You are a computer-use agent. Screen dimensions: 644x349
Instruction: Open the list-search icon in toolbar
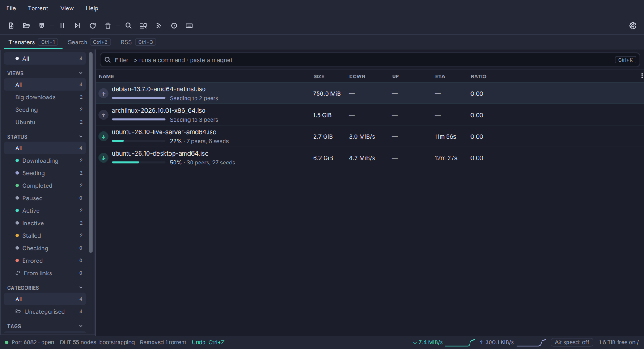point(144,25)
